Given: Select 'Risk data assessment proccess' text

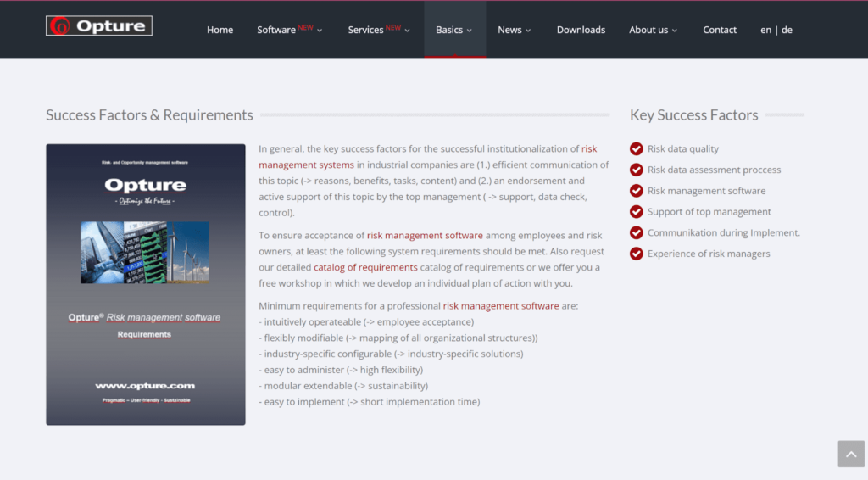Looking at the screenshot, I should tap(714, 170).
